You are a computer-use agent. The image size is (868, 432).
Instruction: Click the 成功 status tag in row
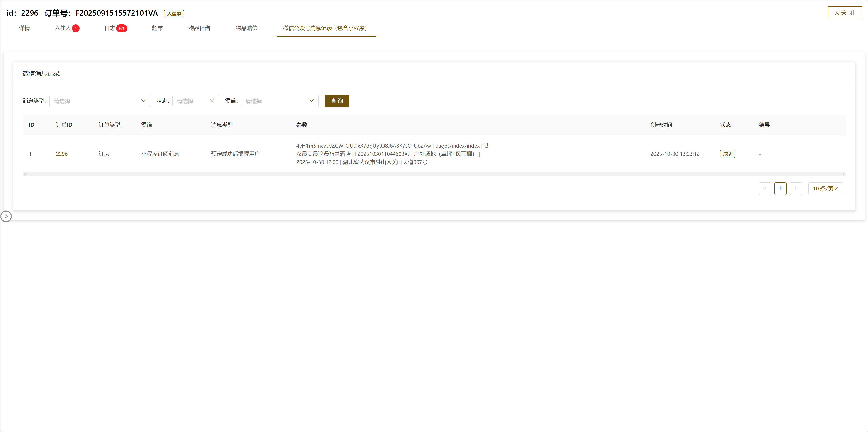coord(727,154)
